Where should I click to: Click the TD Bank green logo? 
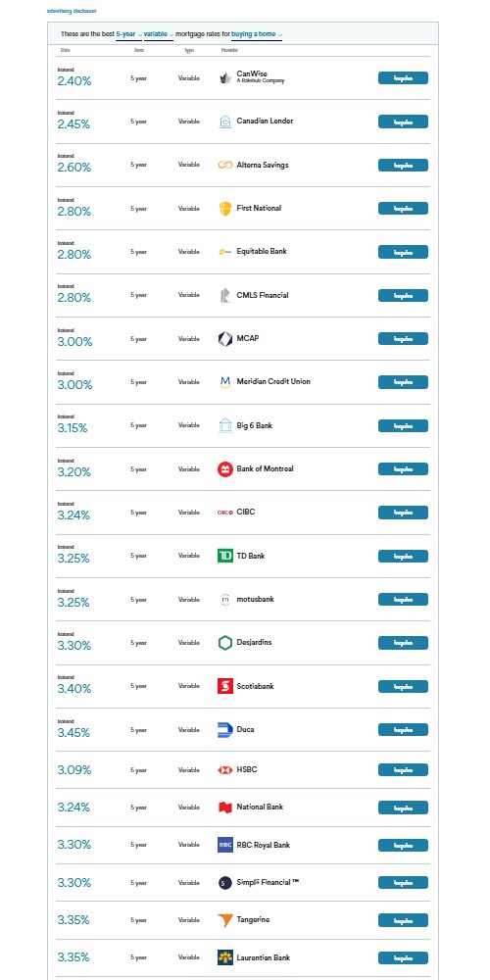pyautogui.click(x=225, y=556)
